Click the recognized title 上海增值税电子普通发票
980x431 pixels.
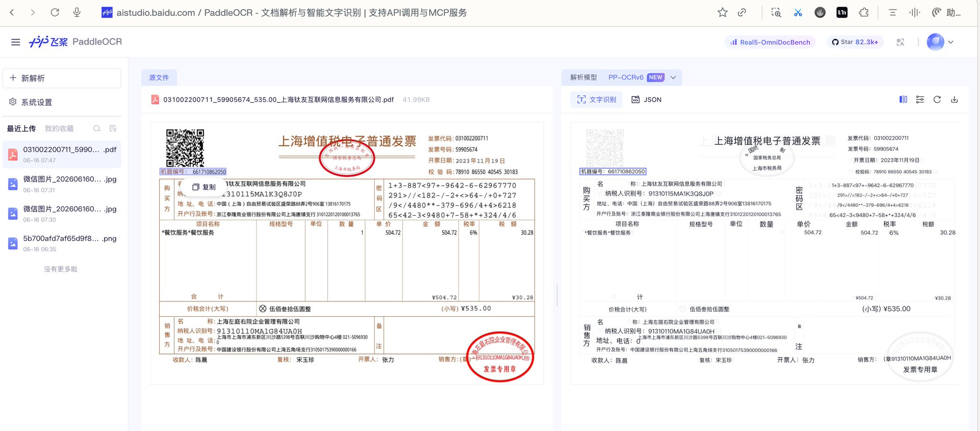(767, 141)
